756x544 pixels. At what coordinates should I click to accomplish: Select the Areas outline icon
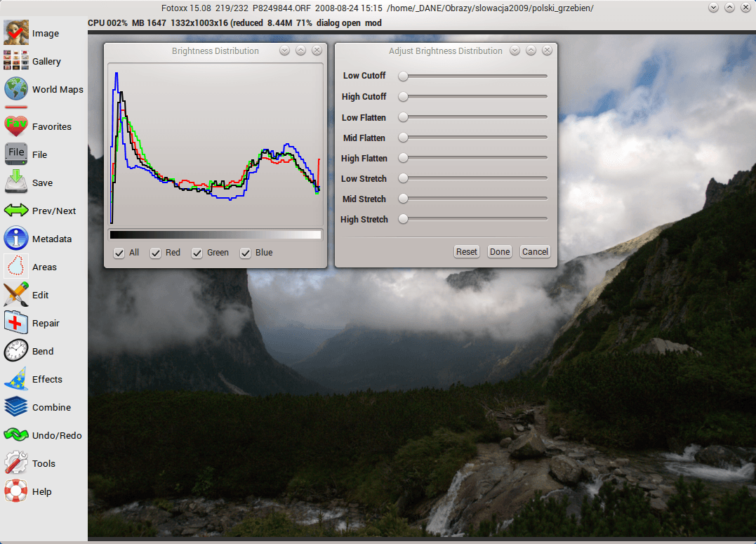(16, 266)
